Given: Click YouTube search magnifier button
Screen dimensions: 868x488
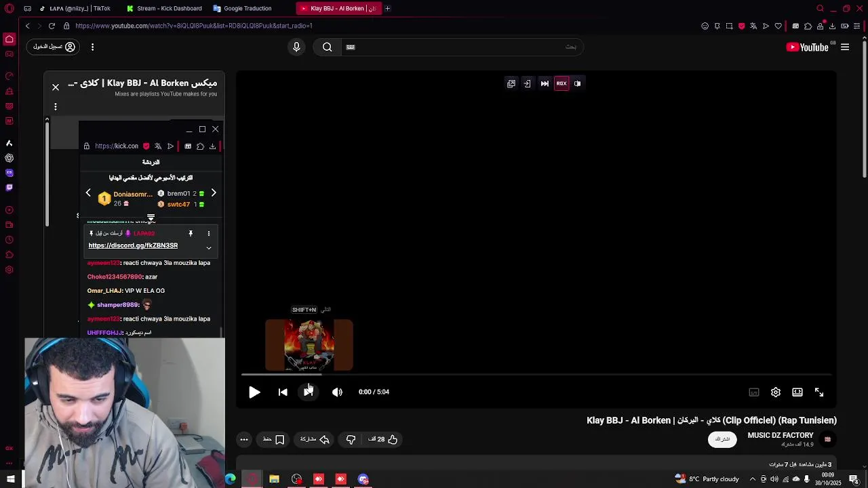Looking at the screenshot, I should click(328, 47).
